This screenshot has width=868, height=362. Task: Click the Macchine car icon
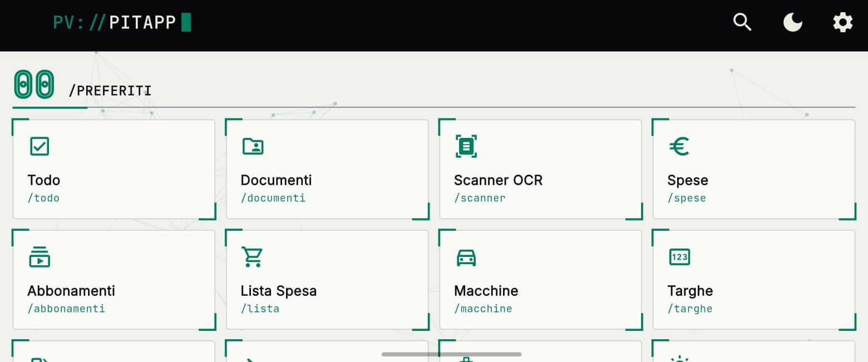[466, 257]
